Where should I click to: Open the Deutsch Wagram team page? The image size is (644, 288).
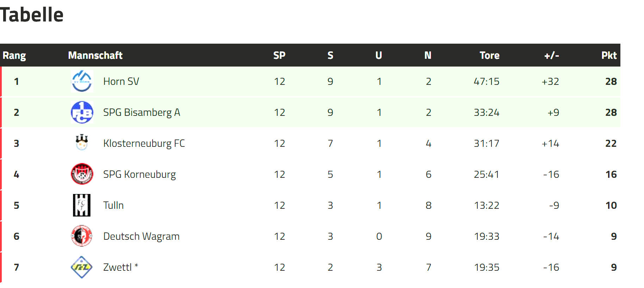141,236
